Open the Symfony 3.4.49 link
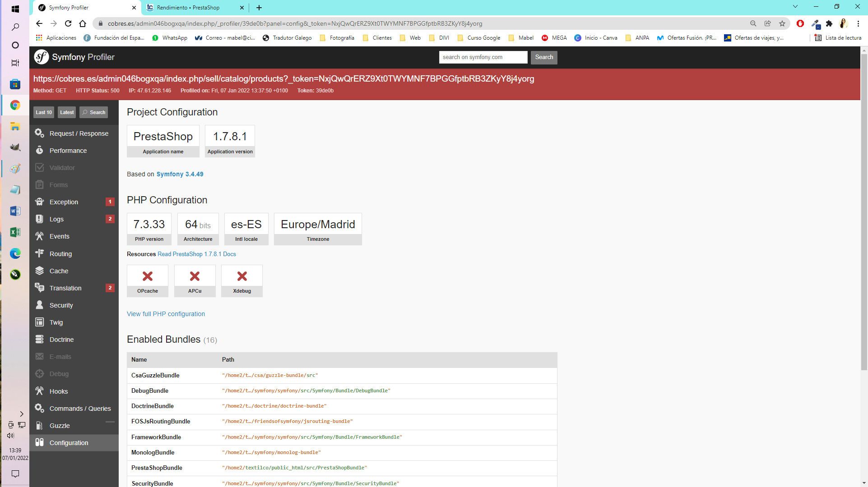 tap(180, 174)
